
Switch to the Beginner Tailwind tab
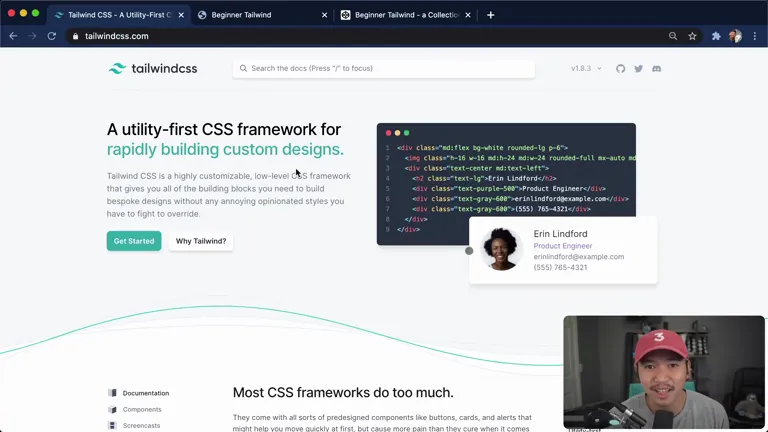pyautogui.click(x=264, y=15)
